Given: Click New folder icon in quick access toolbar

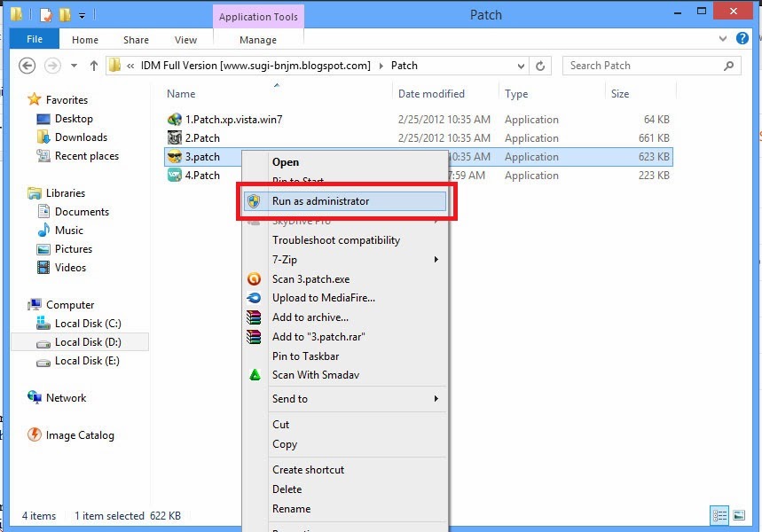Looking at the screenshot, I should 65,14.
